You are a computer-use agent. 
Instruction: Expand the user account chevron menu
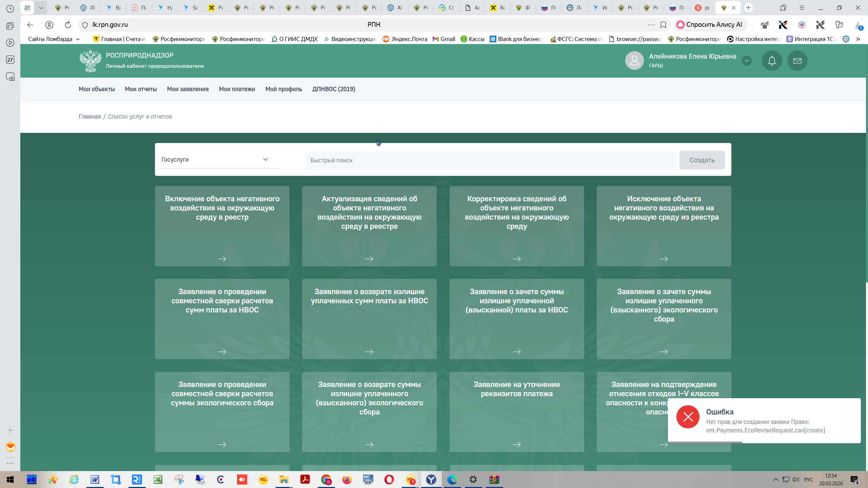(x=746, y=61)
